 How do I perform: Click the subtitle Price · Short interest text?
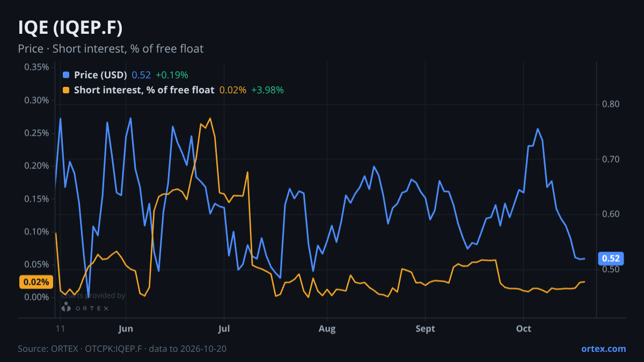111,49
